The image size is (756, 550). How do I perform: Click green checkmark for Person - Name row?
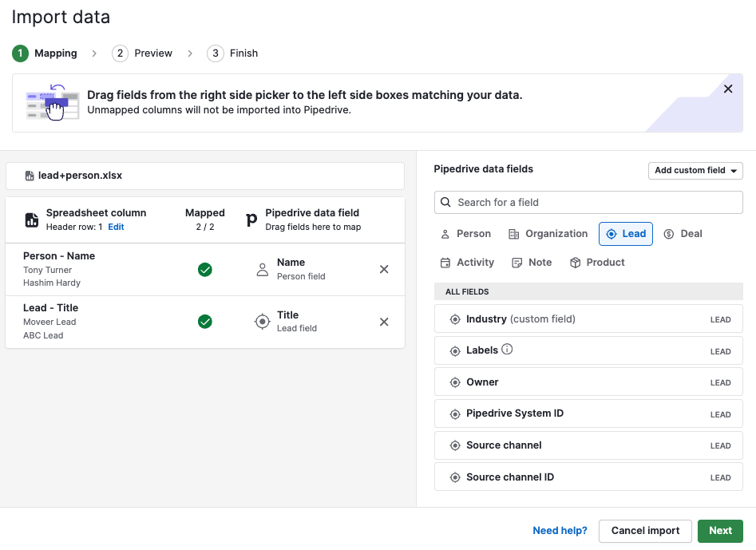pyautogui.click(x=205, y=270)
